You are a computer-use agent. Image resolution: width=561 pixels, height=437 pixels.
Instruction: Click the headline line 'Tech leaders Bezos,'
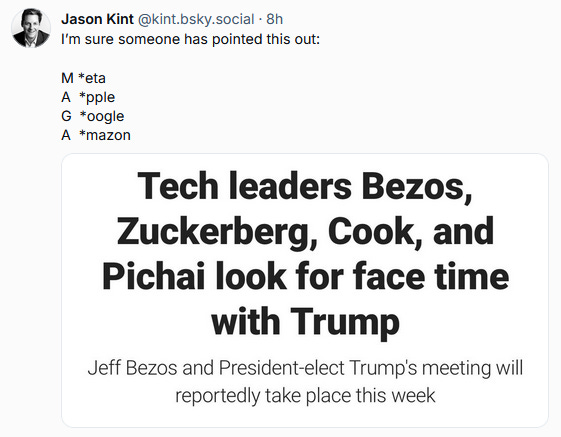[x=305, y=187]
